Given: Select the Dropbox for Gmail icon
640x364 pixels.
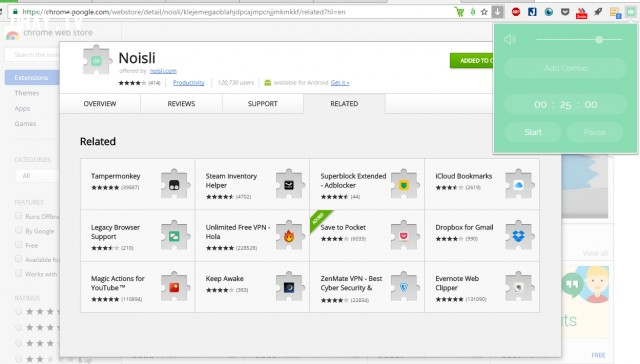Looking at the screenshot, I should pyautogui.click(x=519, y=235).
